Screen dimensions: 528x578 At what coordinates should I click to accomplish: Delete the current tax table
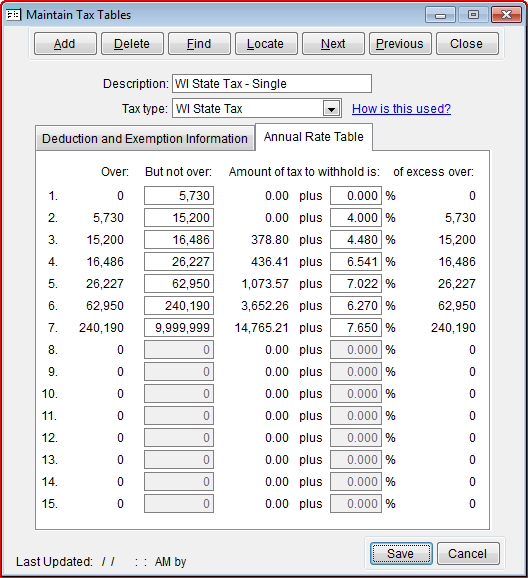(x=132, y=43)
